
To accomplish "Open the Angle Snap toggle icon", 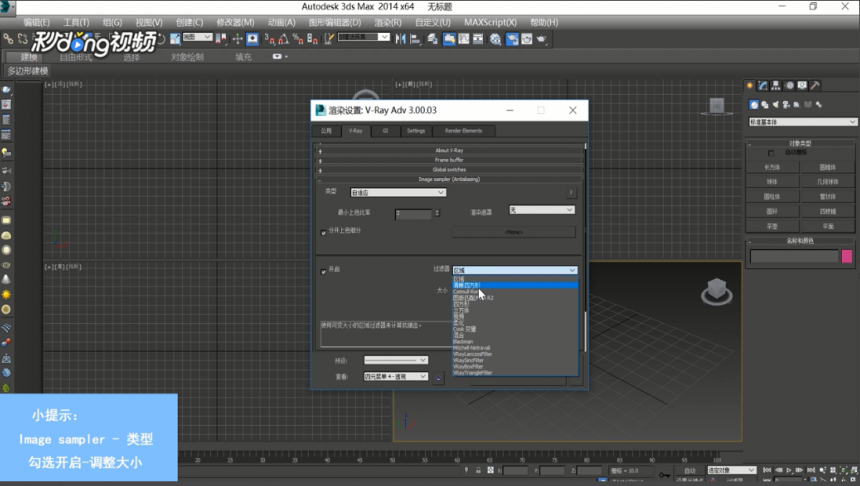I will (x=284, y=39).
